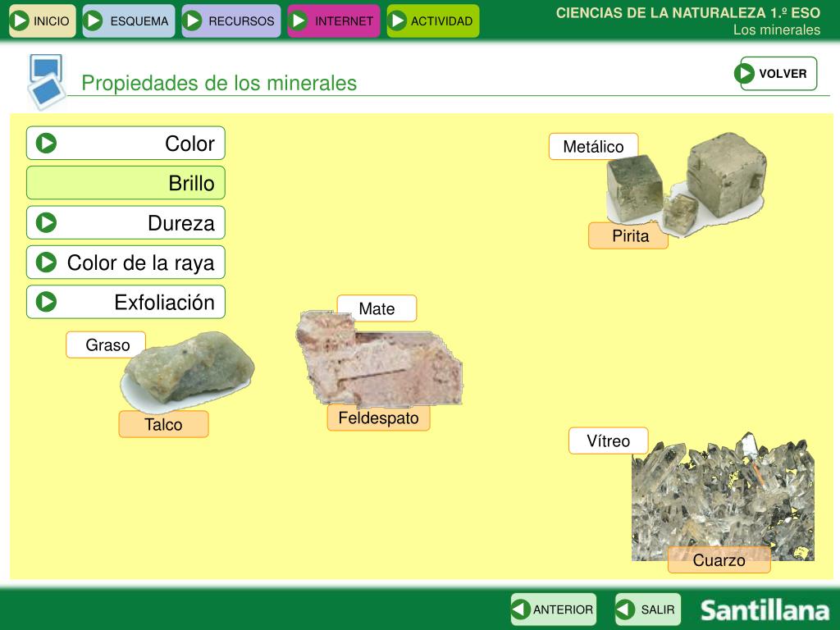Click the arrow icon on the ACTIVIDAD button

coord(398,21)
